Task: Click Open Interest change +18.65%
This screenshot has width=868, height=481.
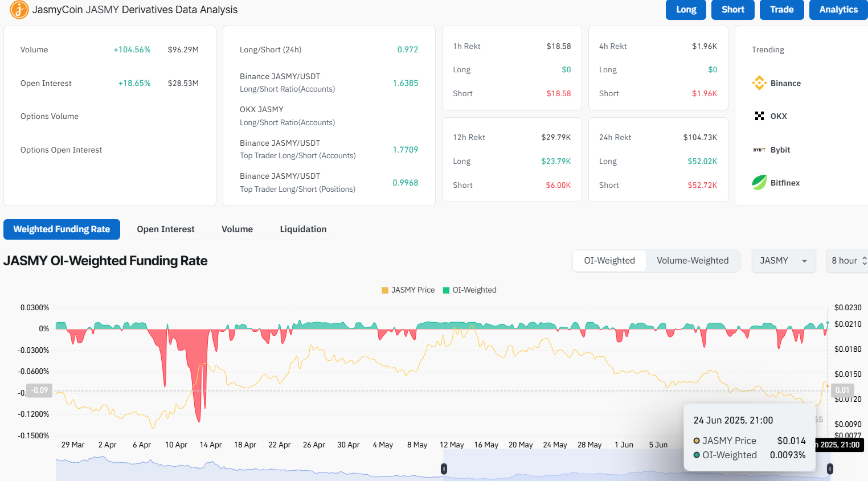Action: (x=134, y=83)
